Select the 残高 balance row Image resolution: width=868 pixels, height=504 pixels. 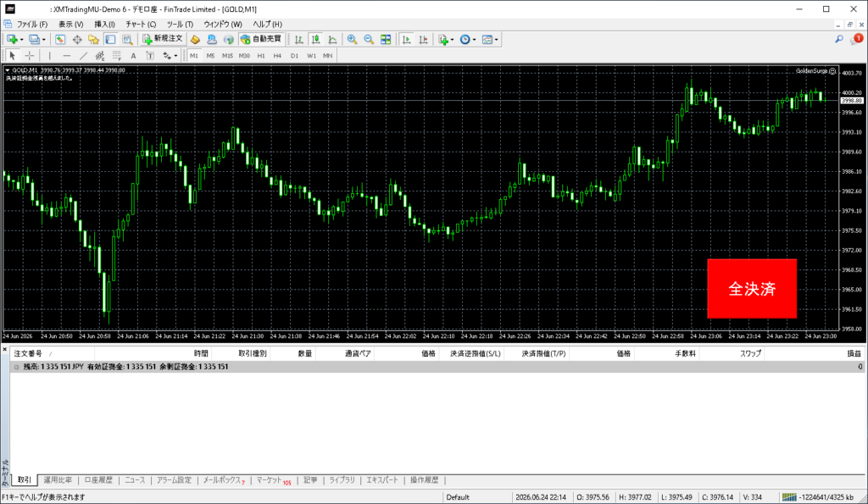pos(437,366)
